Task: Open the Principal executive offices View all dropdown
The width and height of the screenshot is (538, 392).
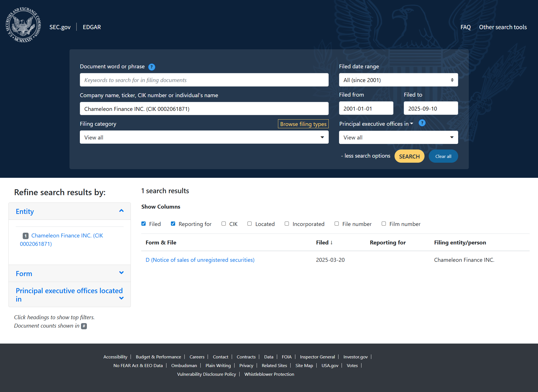Action: (398, 137)
